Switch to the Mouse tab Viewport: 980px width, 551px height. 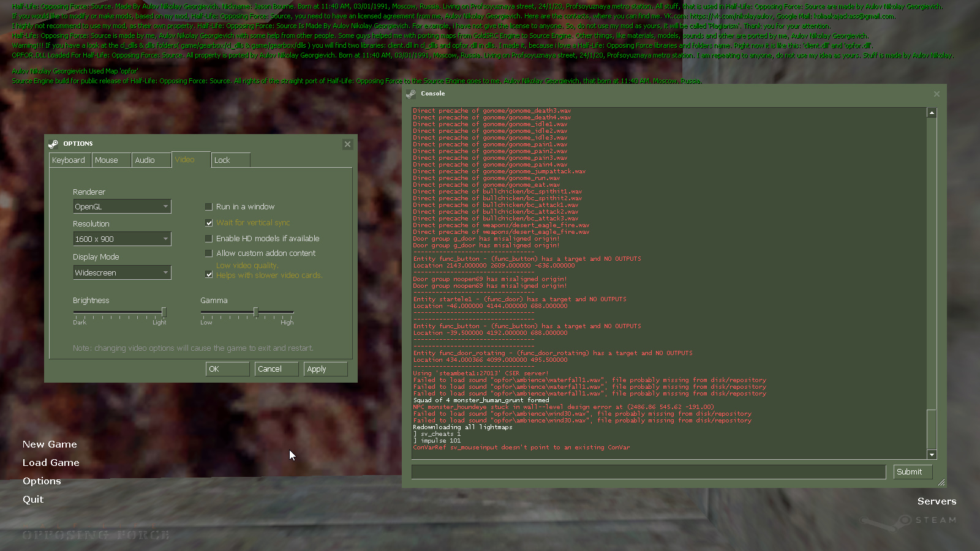click(111, 160)
